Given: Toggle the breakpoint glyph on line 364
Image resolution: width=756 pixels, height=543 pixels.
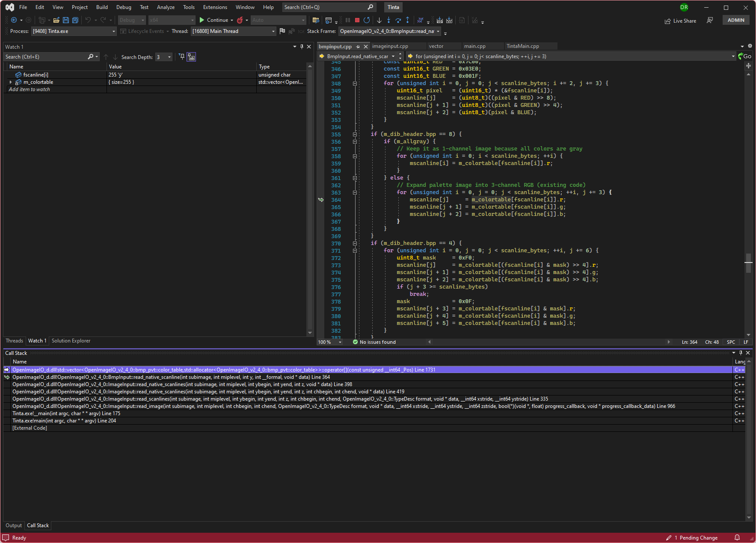Looking at the screenshot, I should click(x=321, y=199).
